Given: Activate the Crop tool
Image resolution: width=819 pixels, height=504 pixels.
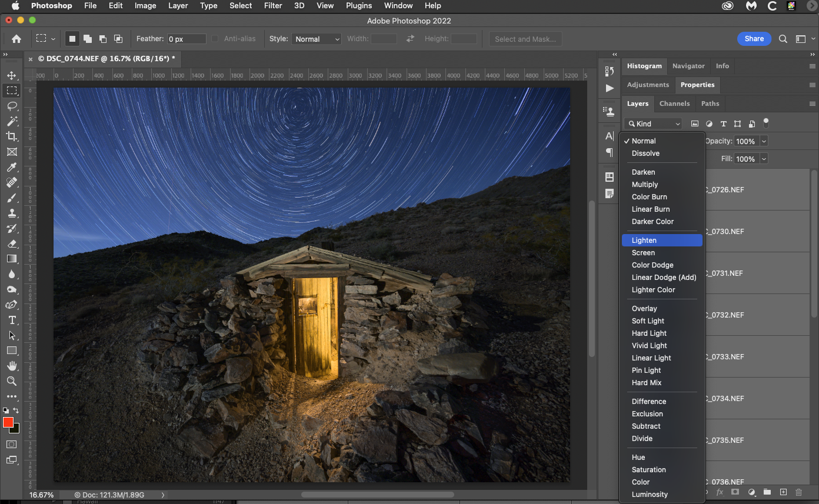Looking at the screenshot, I should [12, 136].
